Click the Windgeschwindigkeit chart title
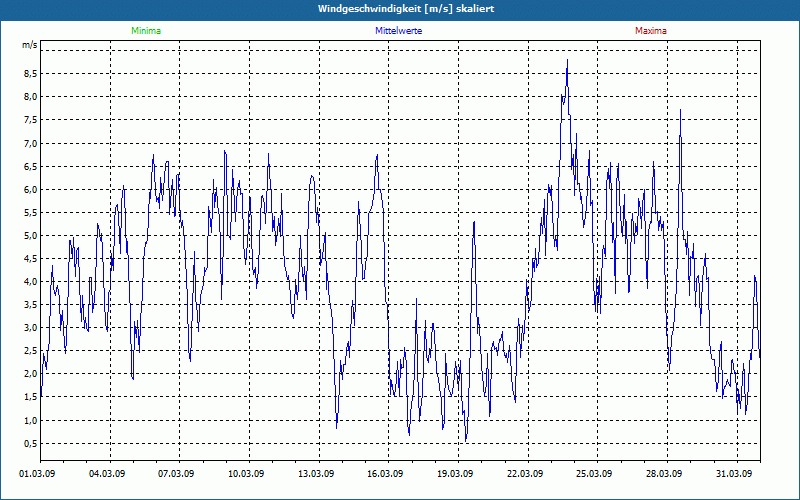800x500 pixels. pos(406,9)
